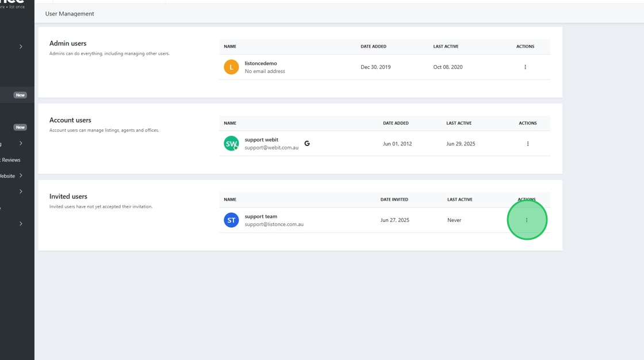Click the ListOnce logo in sidebar
Screen dimensions: 644x360
(x=13, y=4)
